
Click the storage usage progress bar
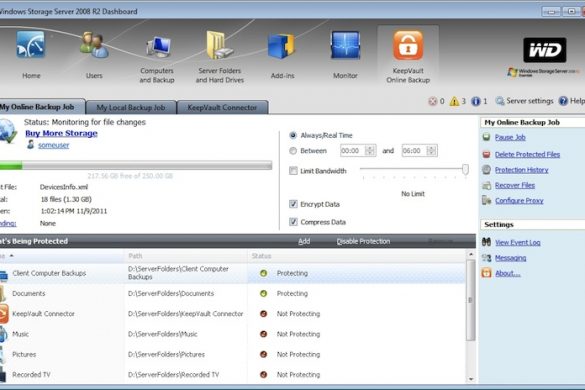[136, 165]
